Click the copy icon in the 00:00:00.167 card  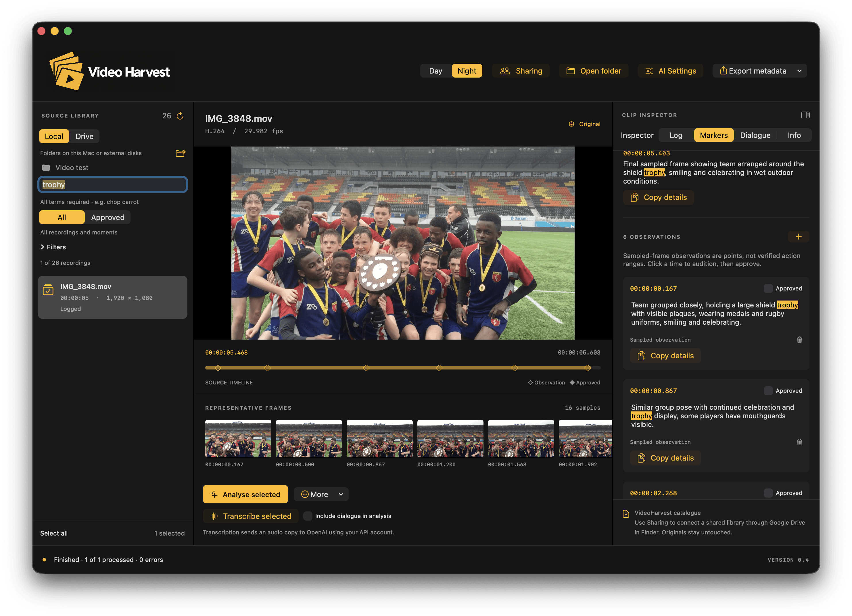(x=641, y=355)
